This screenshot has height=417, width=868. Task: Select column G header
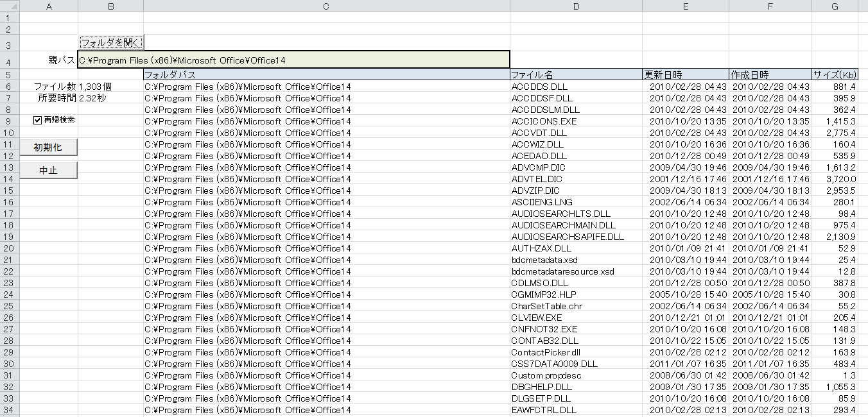[x=835, y=6]
